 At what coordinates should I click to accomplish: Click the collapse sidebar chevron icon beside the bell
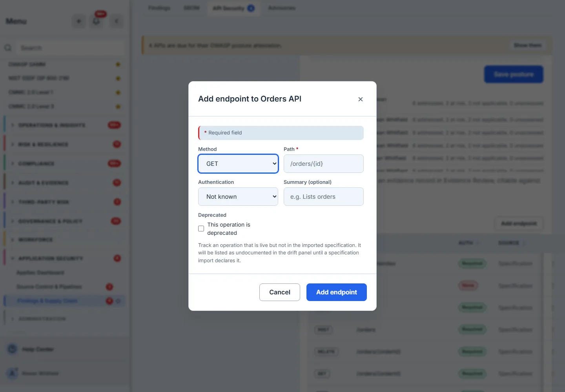coord(116,21)
